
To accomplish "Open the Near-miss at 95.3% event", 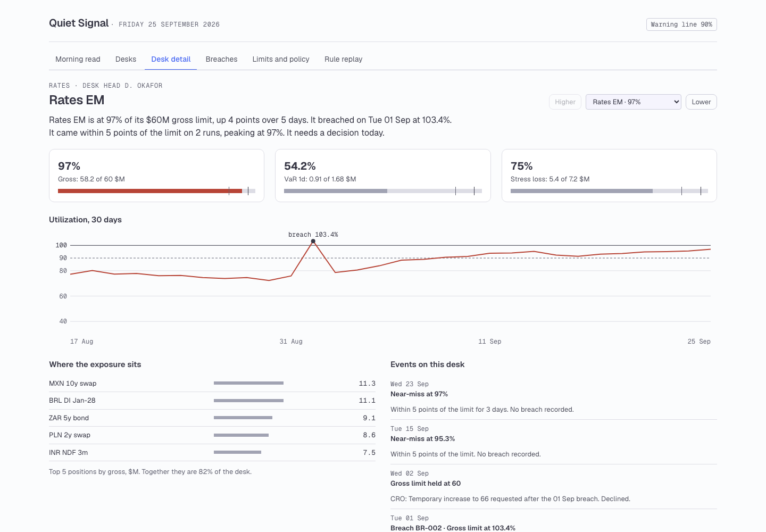I will pos(554,442).
